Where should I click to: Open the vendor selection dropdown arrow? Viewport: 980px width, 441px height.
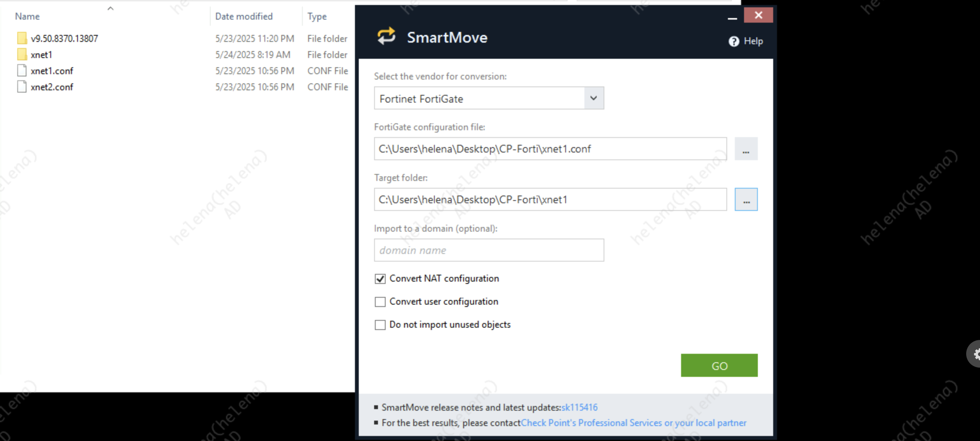[594, 98]
